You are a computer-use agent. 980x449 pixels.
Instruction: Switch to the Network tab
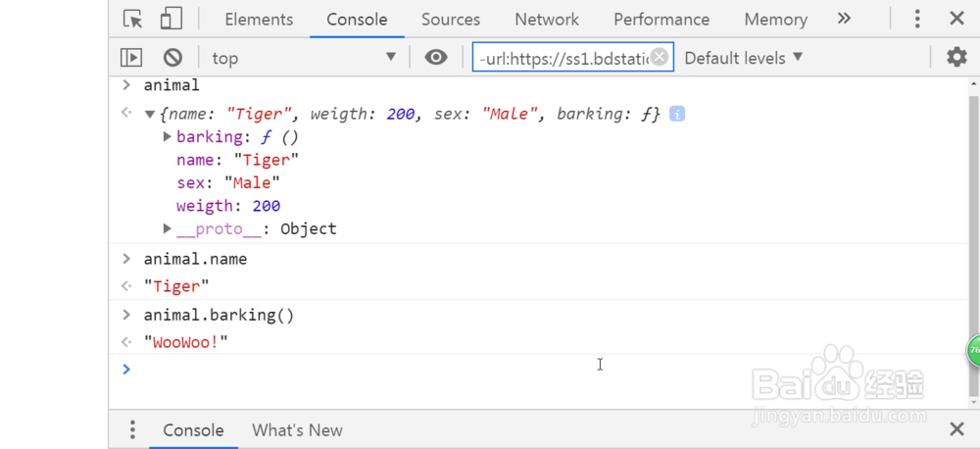tap(547, 20)
